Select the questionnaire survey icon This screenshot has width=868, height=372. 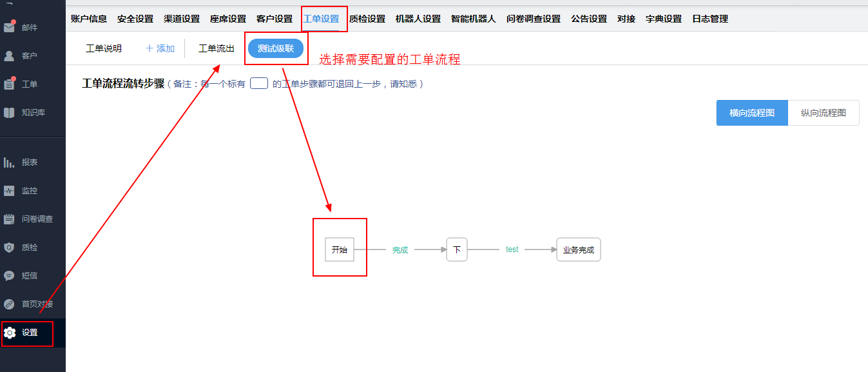point(9,219)
